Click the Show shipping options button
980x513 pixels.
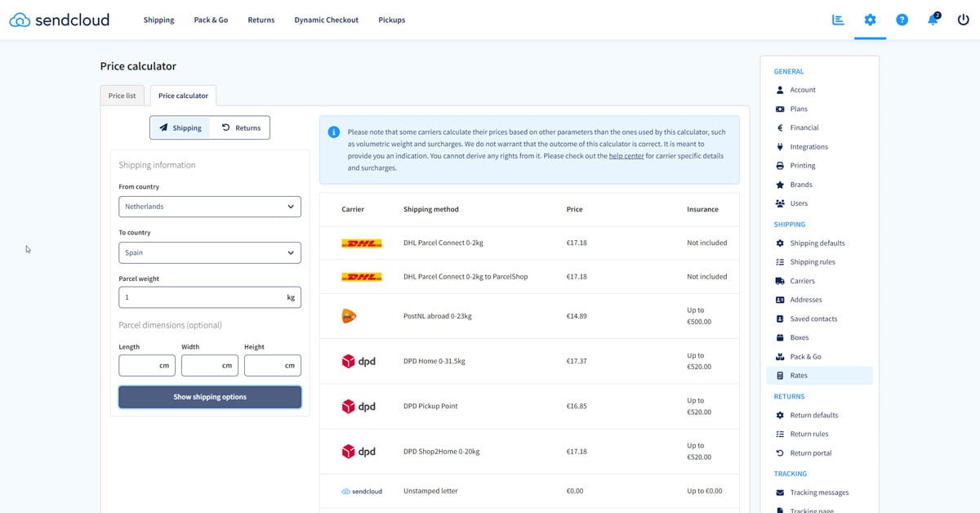point(210,397)
